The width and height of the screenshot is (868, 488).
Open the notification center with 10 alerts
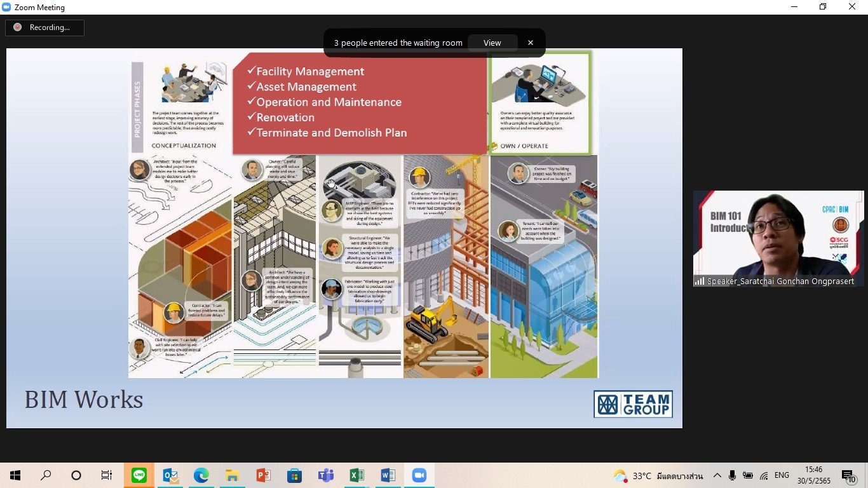point(848,476)
